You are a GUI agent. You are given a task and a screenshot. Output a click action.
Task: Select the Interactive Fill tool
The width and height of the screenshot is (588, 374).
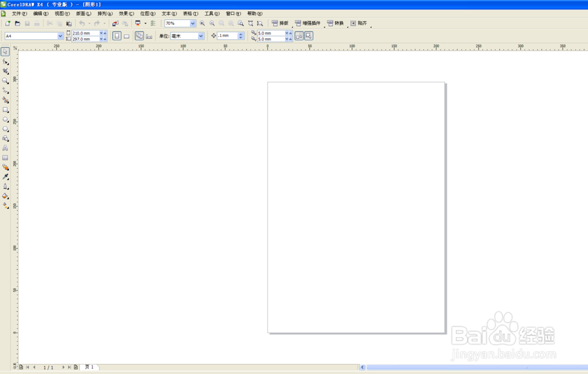(5, 206)
